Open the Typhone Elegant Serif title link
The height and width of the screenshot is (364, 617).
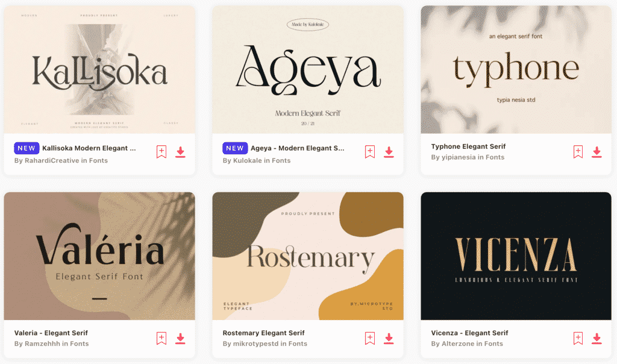(x=468, y=146)
